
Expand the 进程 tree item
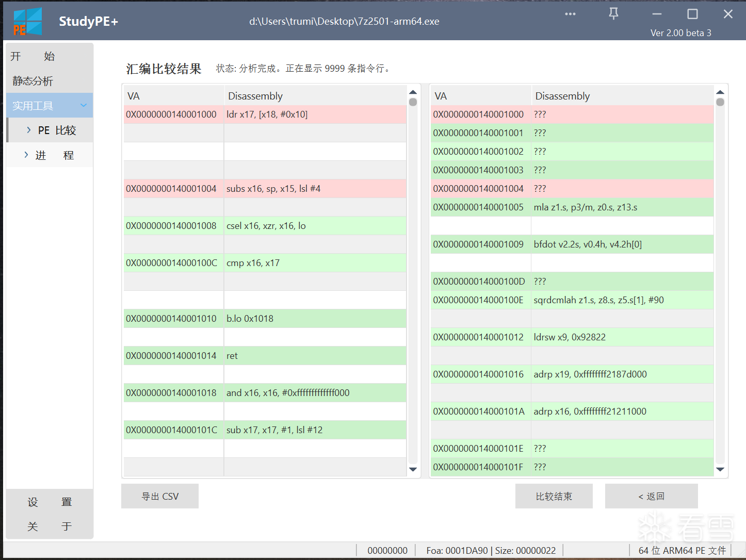tap(26, 155)
